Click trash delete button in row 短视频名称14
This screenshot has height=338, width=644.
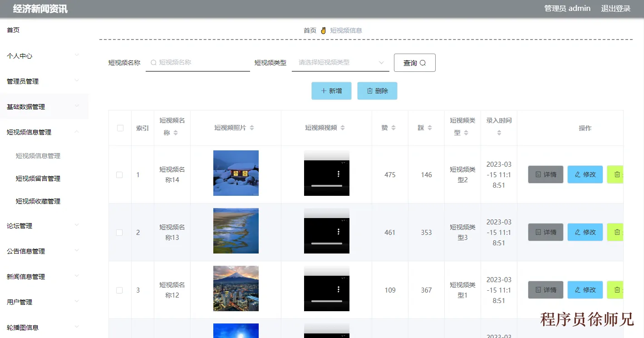click(615, 174)
